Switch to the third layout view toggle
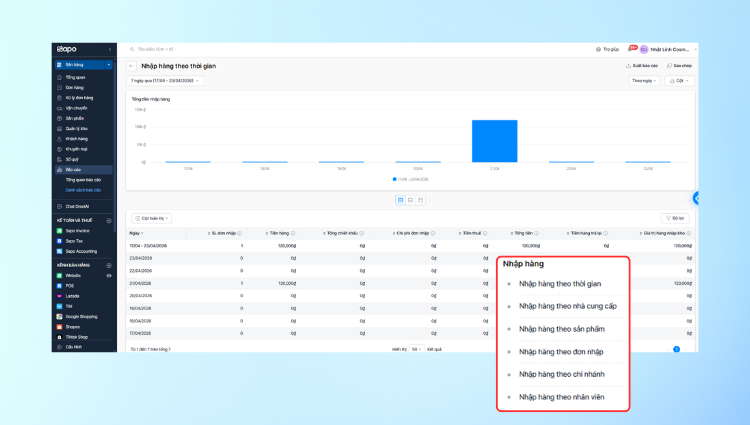This screenshot has height=425, width=750. [x=422, y=200]
